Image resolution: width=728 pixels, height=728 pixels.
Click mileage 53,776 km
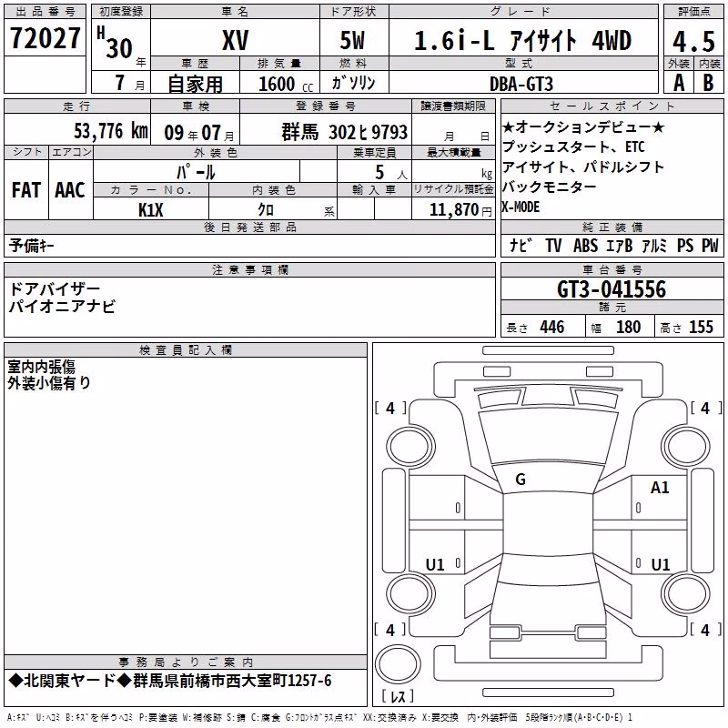click(111, 131)
